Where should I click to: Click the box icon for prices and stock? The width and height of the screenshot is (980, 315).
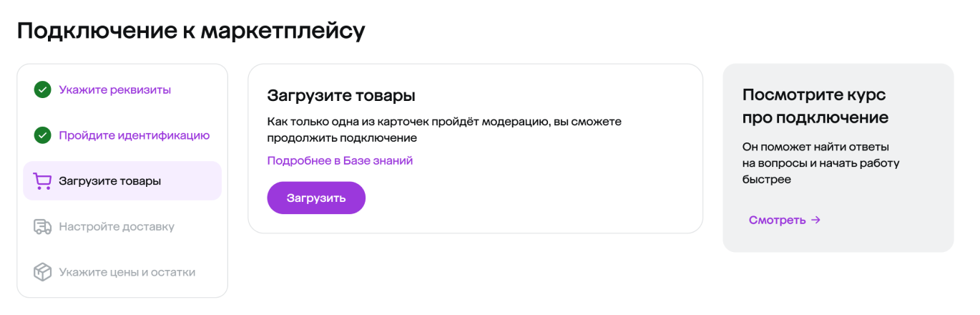point(42,272)
